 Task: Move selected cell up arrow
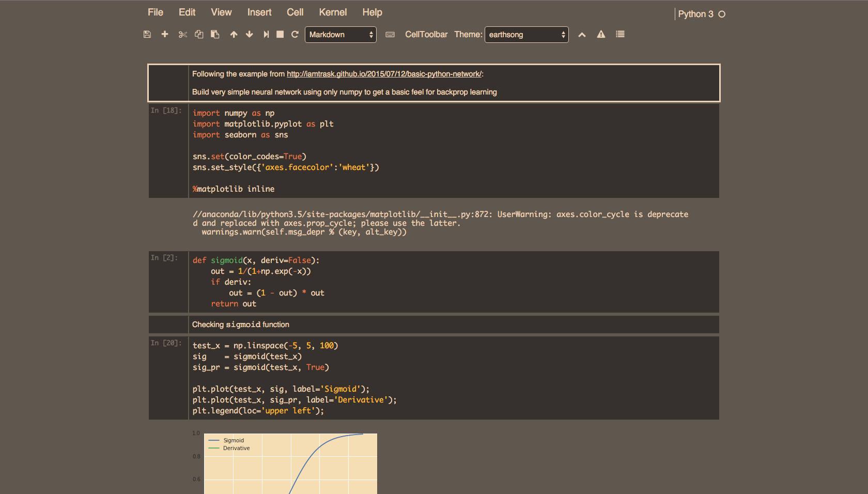[234, 34]
